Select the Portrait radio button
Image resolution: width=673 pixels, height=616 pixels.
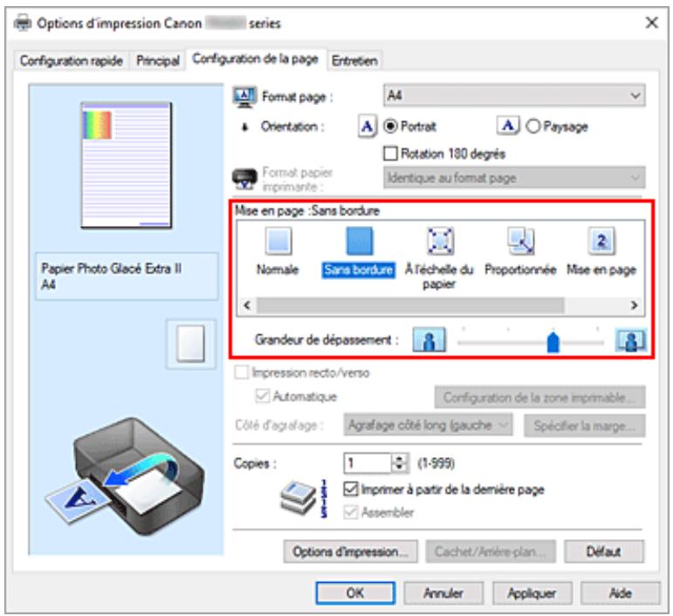point(390,127)
